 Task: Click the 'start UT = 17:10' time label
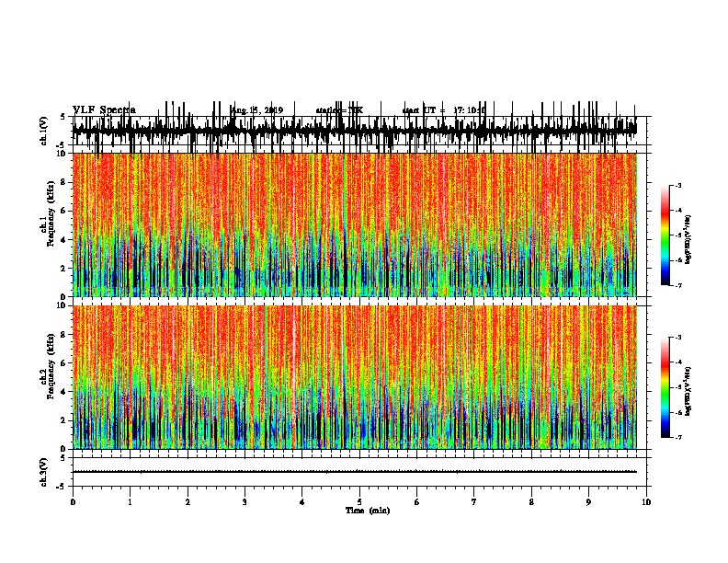pyautogui.click(x=444, y=110)
